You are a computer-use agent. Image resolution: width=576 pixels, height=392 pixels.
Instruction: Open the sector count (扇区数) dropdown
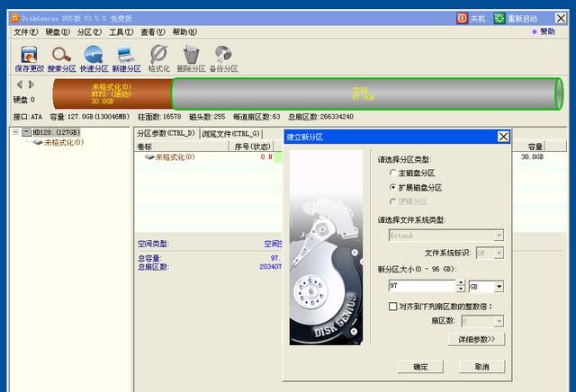click(x=499, y=322)
